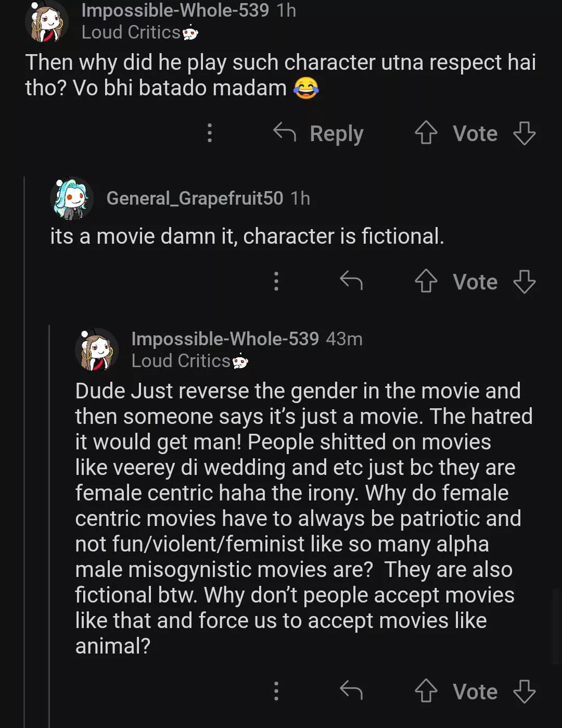Reply arrow under the 43m comment
The height and width of the screenshot is (728, 562).
[351, 691]
